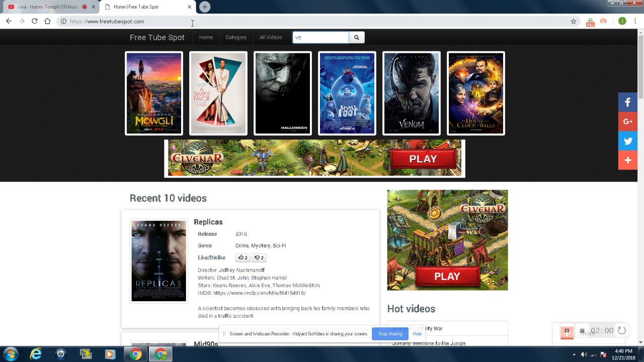The width and height of the screenshot is (644, 362).
Task: Show hidden tray icons arrow
Action: [x=574, y=354]
